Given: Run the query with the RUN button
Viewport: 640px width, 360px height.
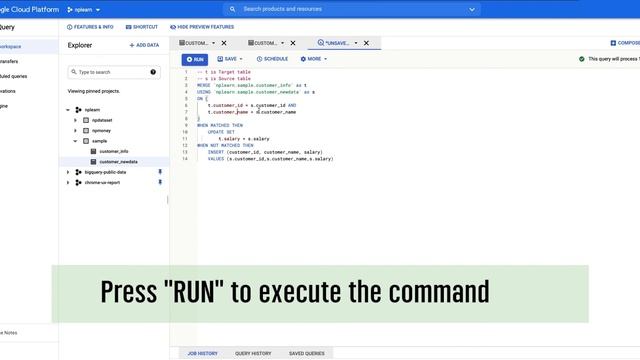Looking at the screenshot, I should tap(195, 60).
